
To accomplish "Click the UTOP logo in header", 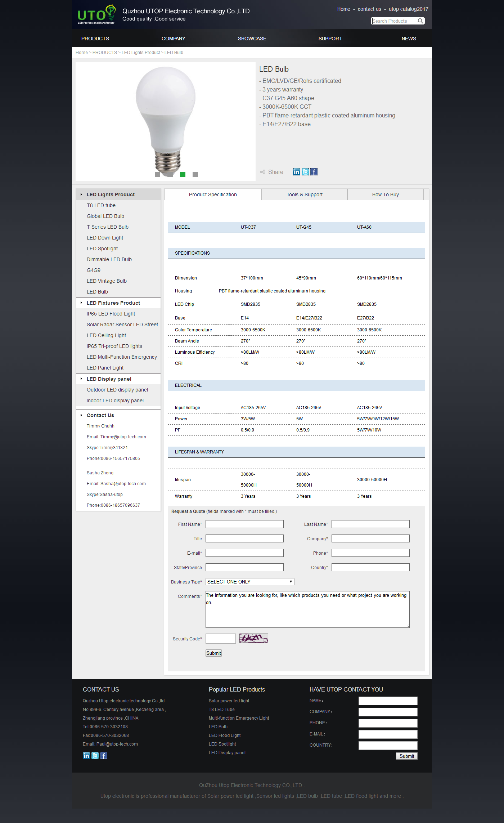I will click(96, 14).
